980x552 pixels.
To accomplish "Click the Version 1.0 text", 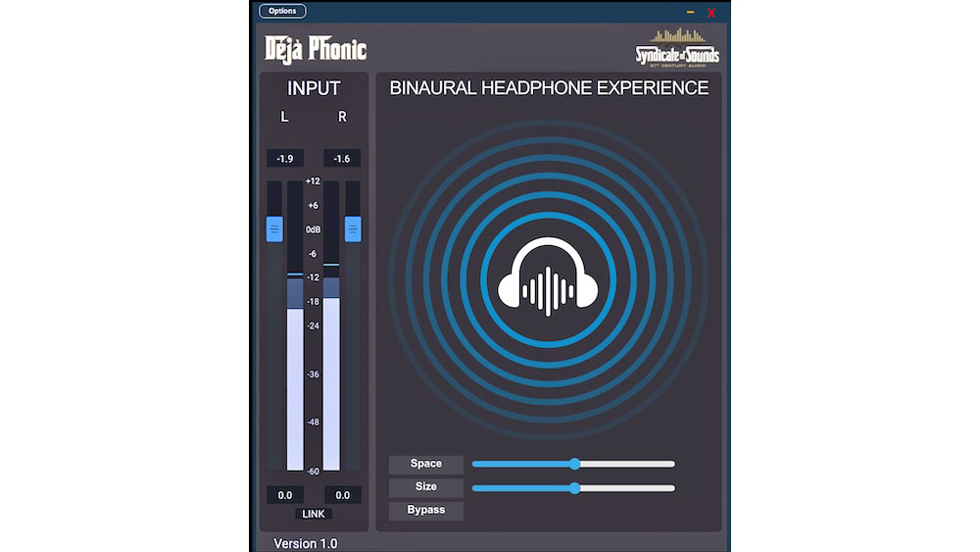I will (x=306, y=543).
